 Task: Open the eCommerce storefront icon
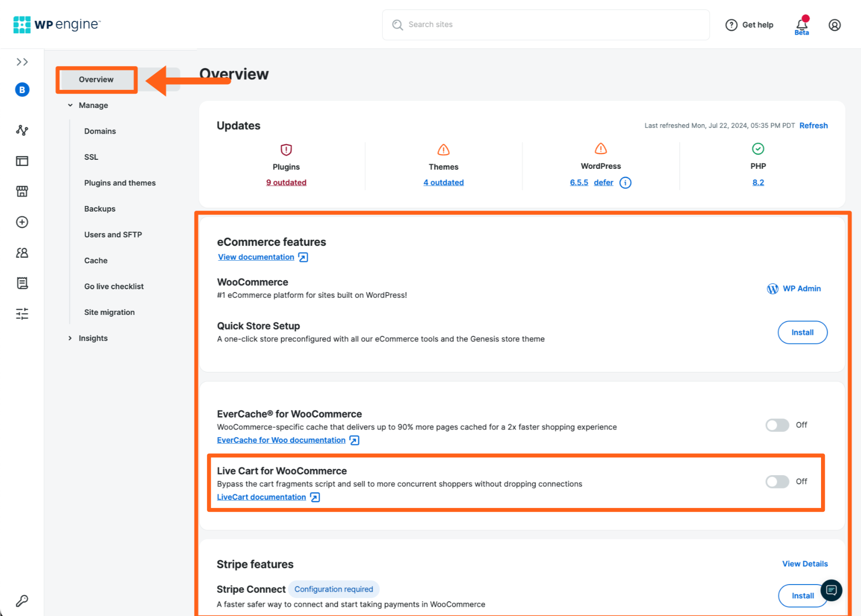pos(22,191)
